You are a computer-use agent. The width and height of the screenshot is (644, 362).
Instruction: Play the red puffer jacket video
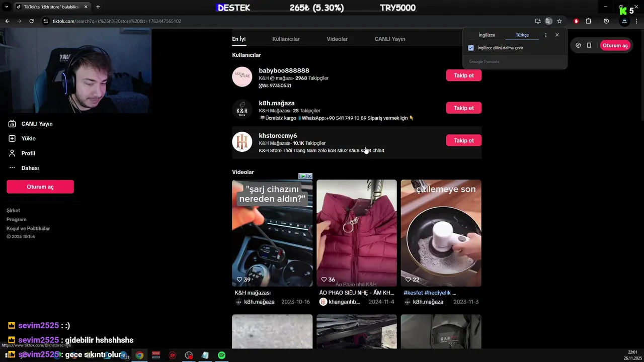(357, 233)
